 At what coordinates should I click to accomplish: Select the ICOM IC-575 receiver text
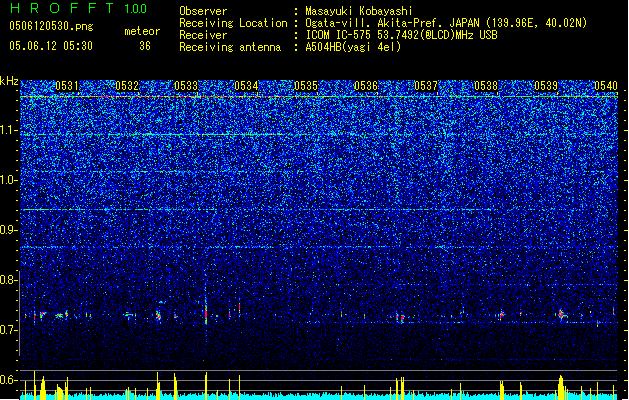[401, 35]
